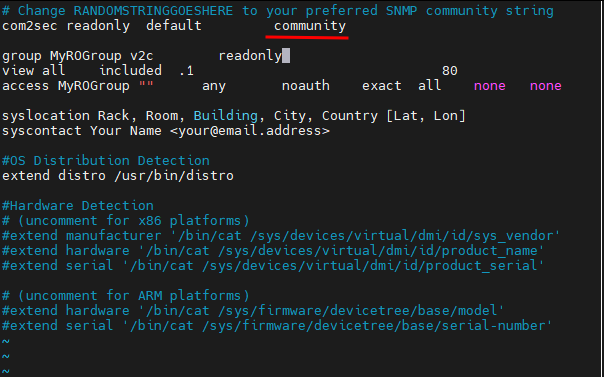This screenshot has height=377, width=604.
Task: Click the 'product_name' path in hardware line
Action: point(489,251)
